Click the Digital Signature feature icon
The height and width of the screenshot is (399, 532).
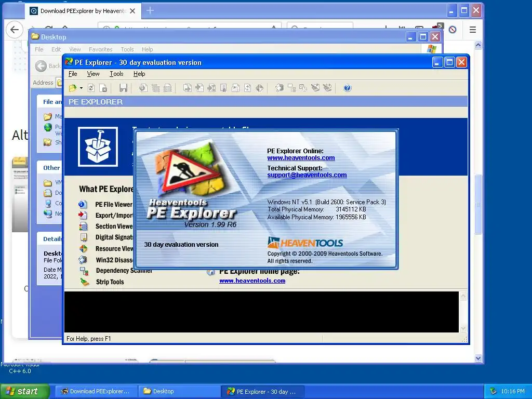(84, 237)
